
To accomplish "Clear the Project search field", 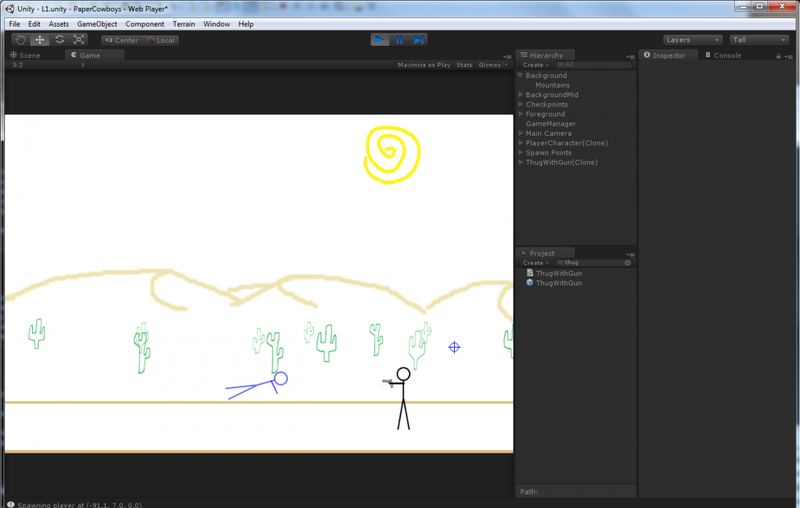I will coord(628,263).
